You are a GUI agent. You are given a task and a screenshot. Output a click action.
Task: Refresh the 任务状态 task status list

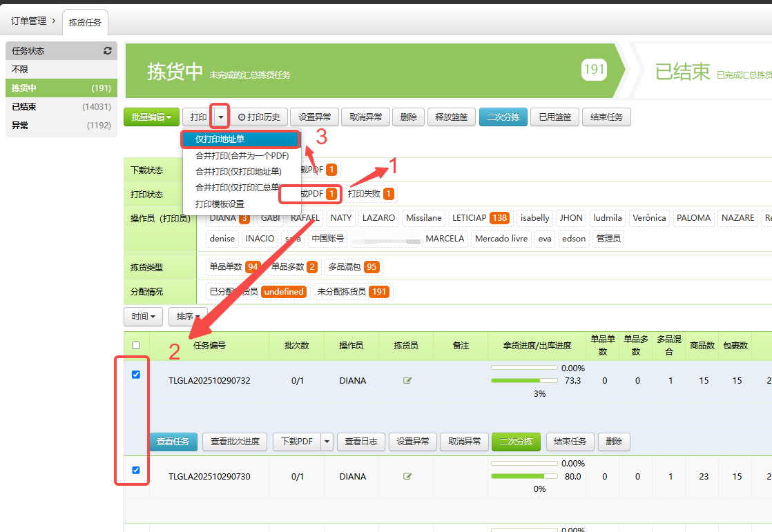[108, 50]
